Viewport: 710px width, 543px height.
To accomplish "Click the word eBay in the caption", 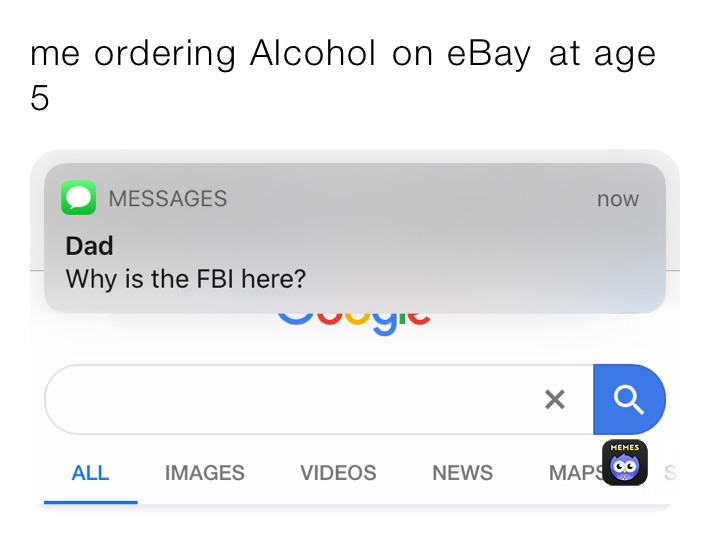I will tap(489, 54).
